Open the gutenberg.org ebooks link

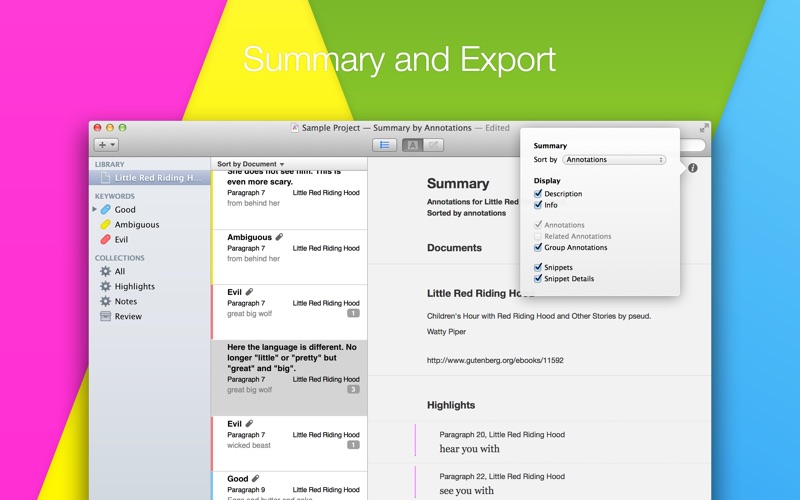pyautogui.click(x=495, y=360)
